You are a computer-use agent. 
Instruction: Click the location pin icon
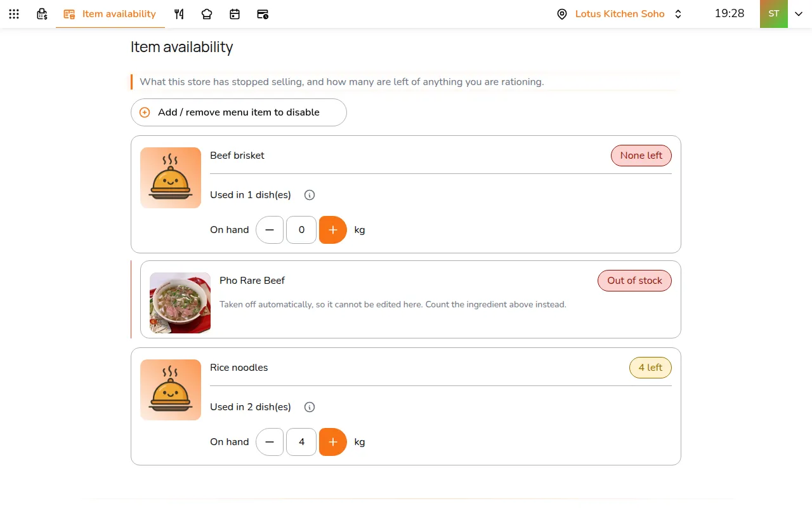point(562,14)
